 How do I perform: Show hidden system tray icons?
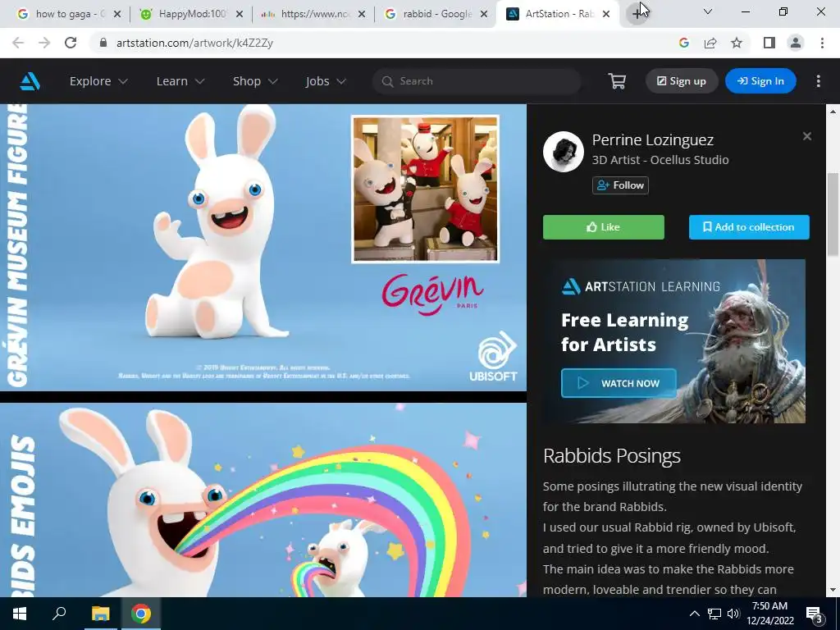tap(694, 614)
